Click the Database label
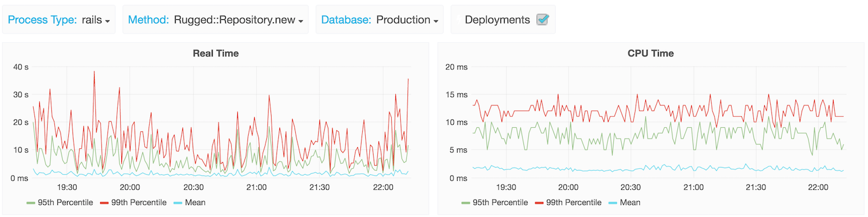 pyautogui.click(x=346, y=20)
